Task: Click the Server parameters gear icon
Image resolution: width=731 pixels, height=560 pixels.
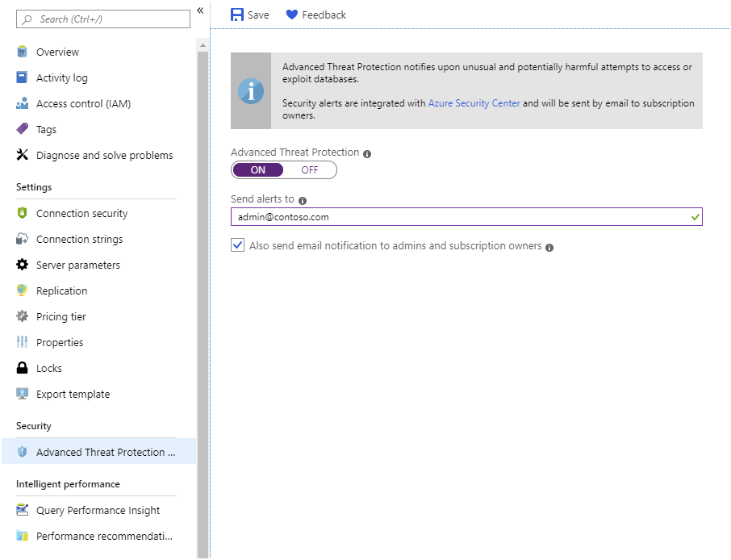Action: (x=22, y=265)
